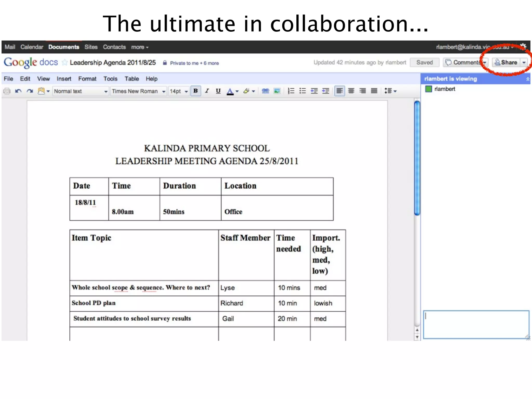Click the privacy lock icon
Image resolution: width=532 pixels, height=399 pixels.
(165, 63)
